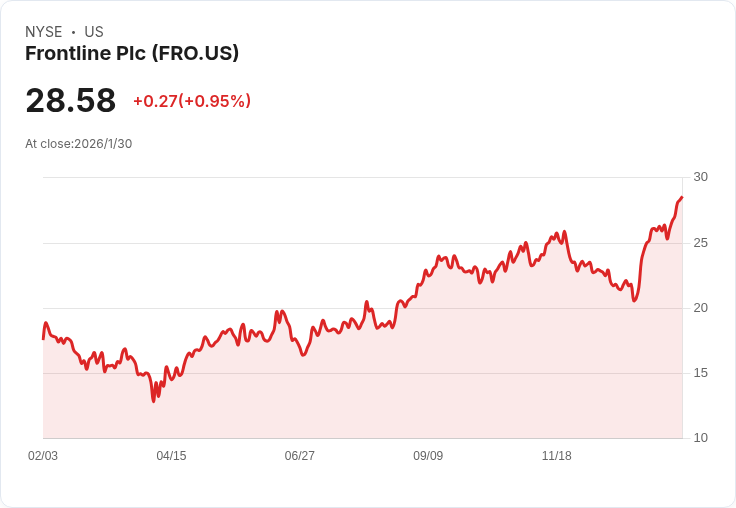
Task: Open the Frontline Plc (FRO.US) title
Action: [x=132, y=54]
